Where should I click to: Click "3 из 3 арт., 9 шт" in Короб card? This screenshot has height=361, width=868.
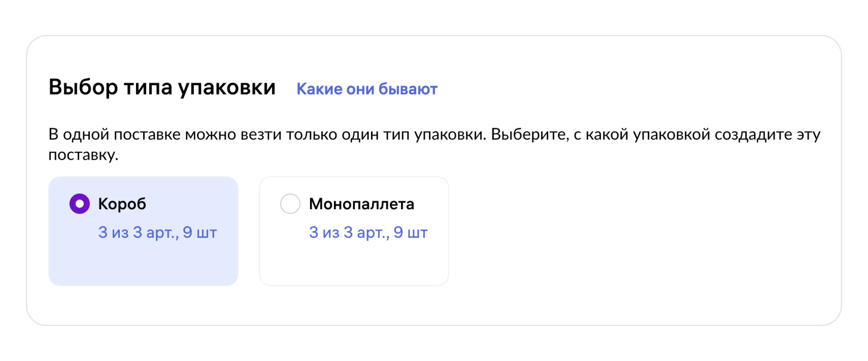pyautogui.click(x=157, y=233)
